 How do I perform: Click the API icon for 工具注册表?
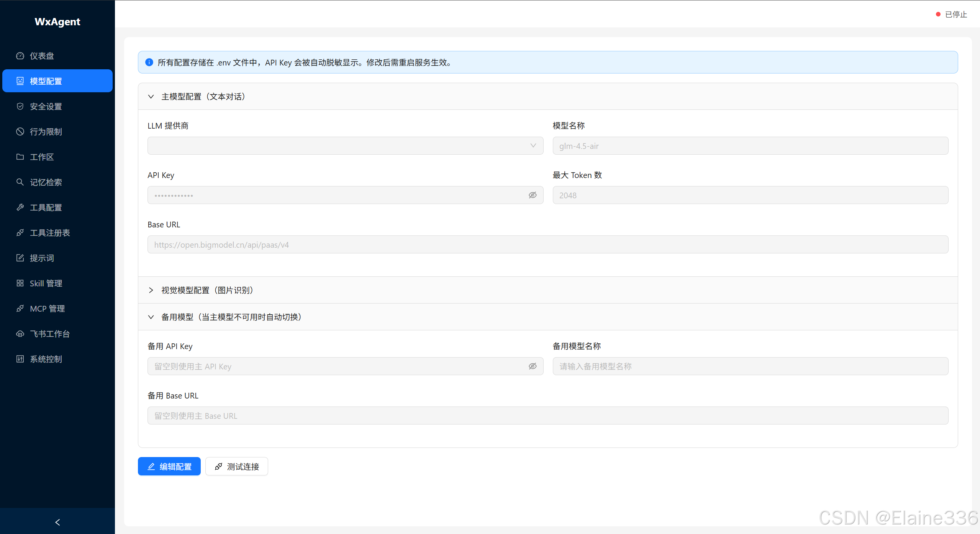pos(20,233)
